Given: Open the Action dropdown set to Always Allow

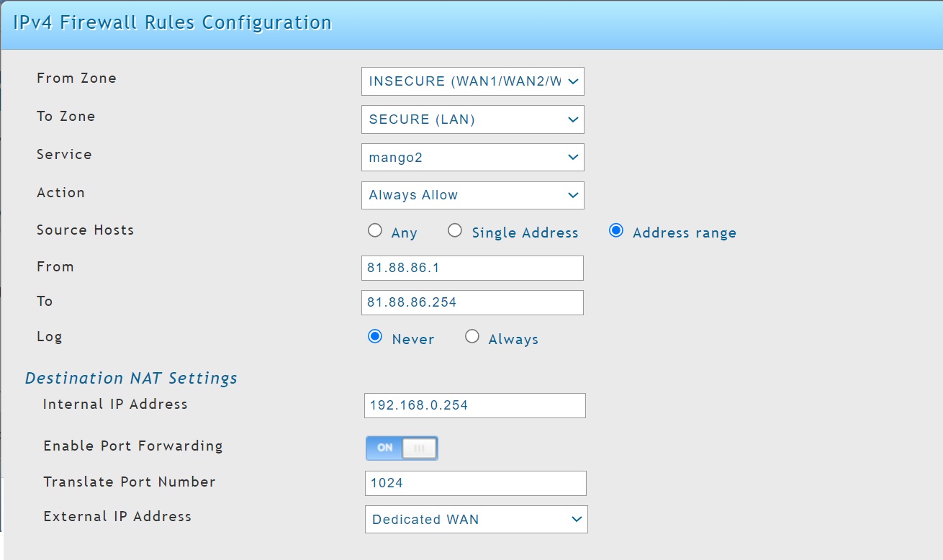Looking at the screenshot, I should point(472,195).
